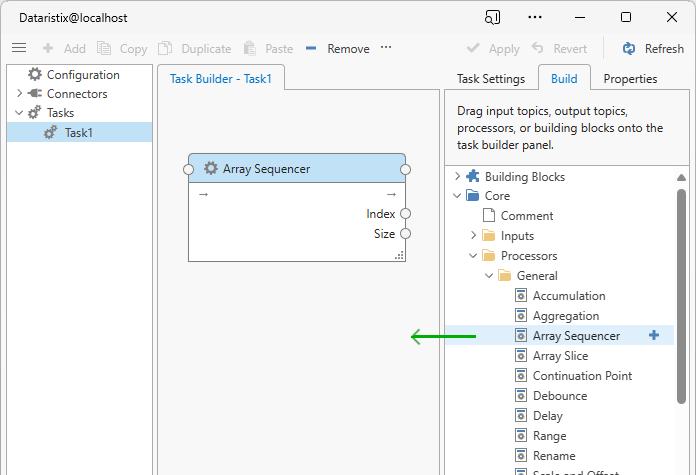Select Configuration in the navigation tree
The width and height of the screenshot is (696, 475).
point(82,75)
